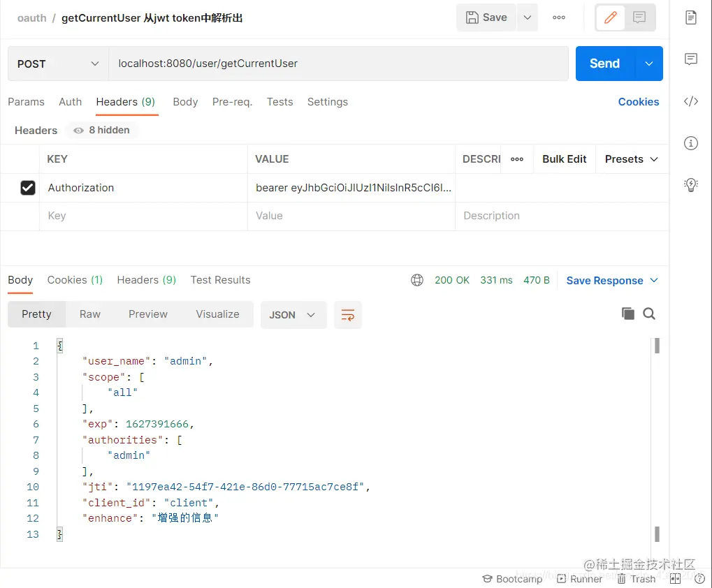Click the 470 B response size
This screenshot has height=588, width=712.
tap(536, 281)
